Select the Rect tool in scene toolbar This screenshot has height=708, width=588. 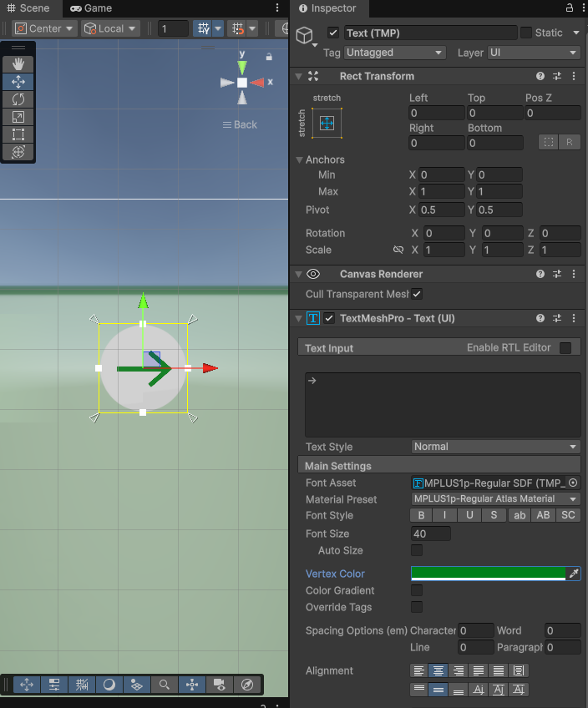[18, 134]
